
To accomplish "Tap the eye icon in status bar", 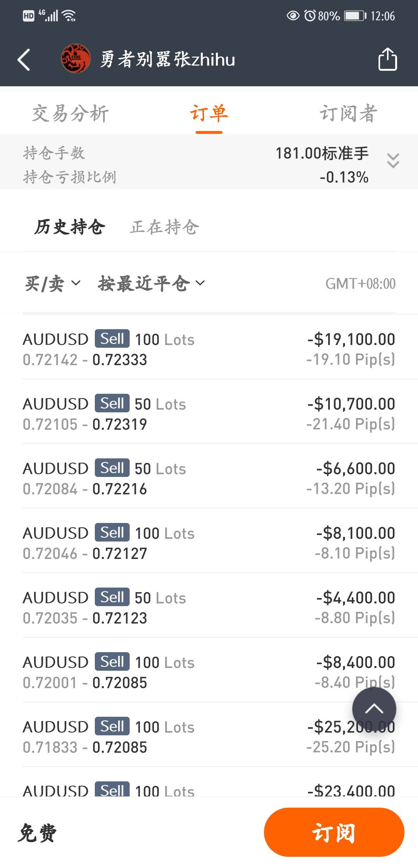I will click(x=293, y=16).
